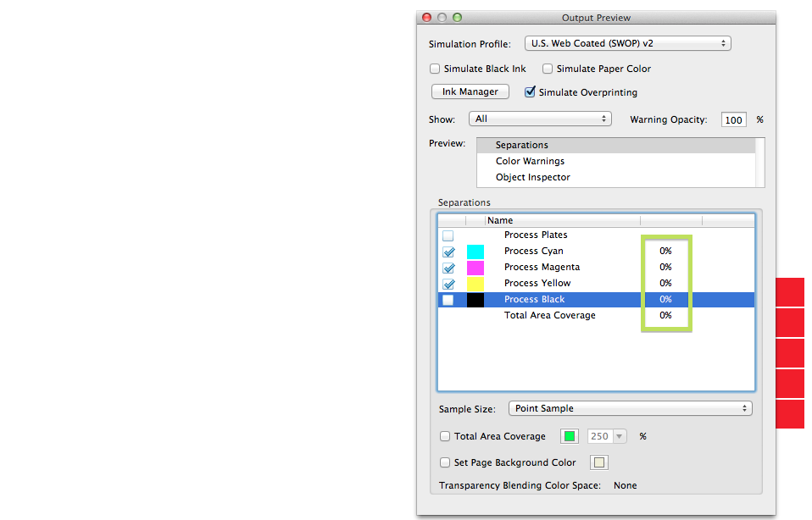The image size is (812, 520).
Task: Open the Set Page Background Color swatch
Action: (598, 462)
